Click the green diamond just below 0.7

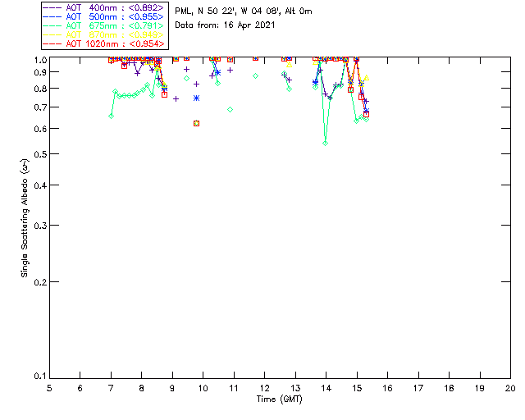coord(230,109)
